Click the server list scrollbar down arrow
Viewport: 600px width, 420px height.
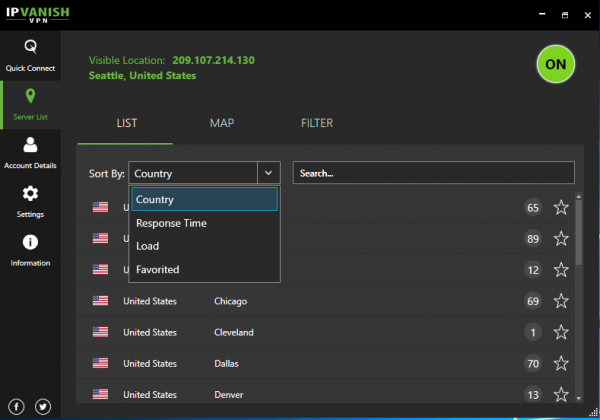[x=579, y=398]
